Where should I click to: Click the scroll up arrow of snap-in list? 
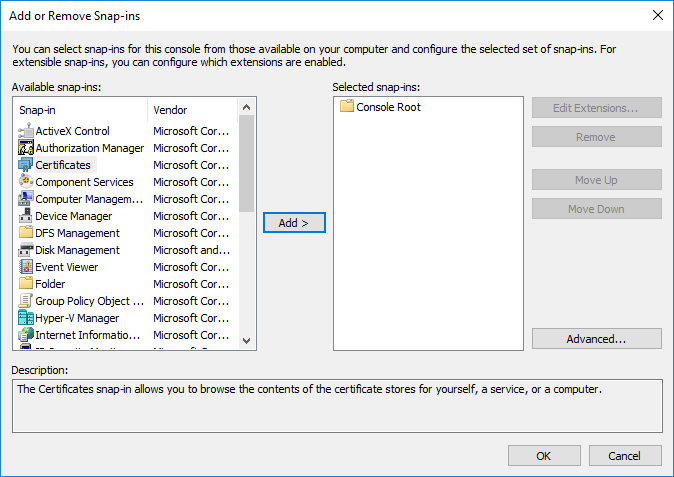[246, 107]
